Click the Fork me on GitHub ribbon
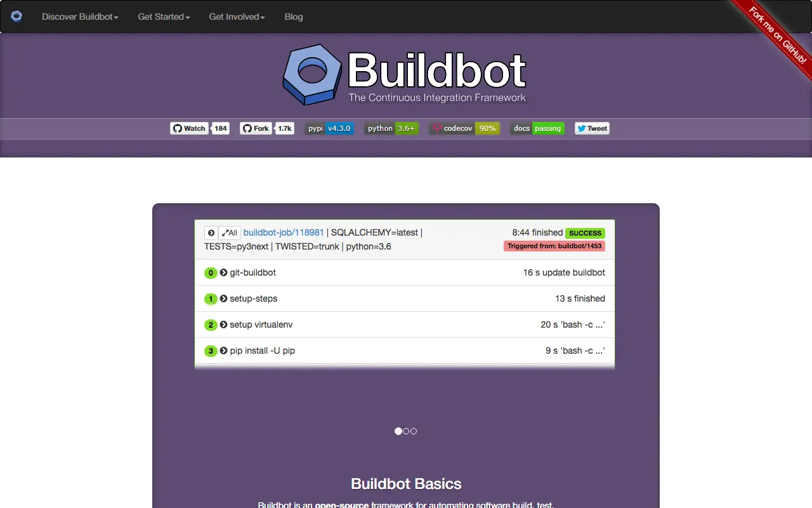This screenshot has height=508, width=812. pos(777,34)
